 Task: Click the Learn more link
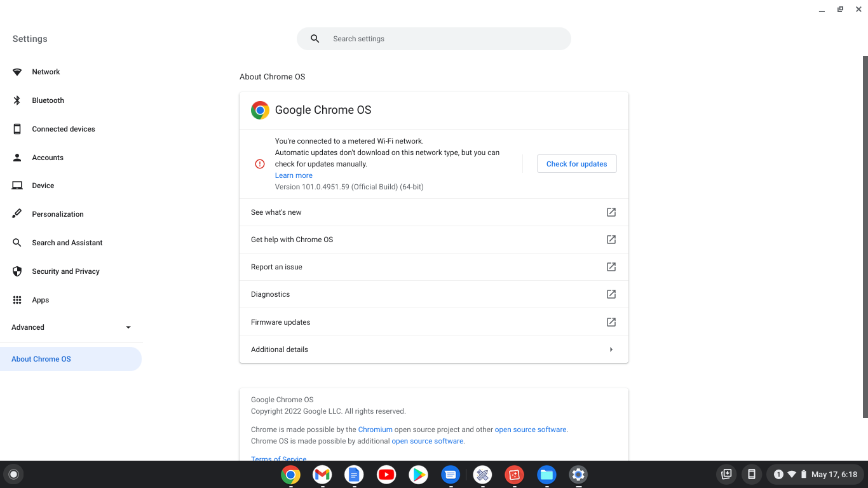(294, 175)
